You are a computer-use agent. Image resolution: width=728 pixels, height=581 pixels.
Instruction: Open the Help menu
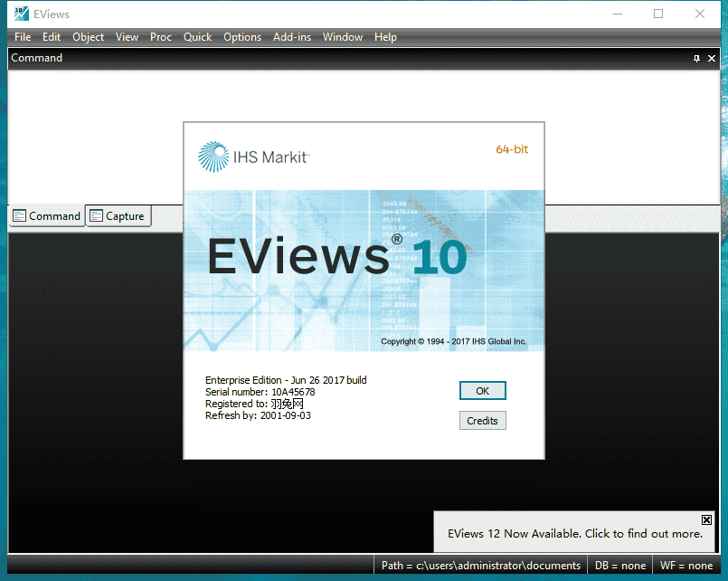point(385,37)
